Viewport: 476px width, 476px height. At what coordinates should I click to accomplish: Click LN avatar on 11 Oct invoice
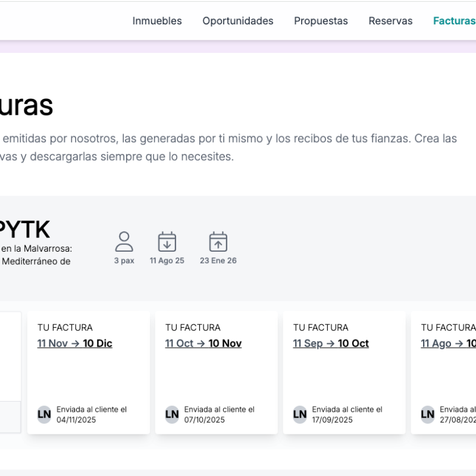coord(172,415)
